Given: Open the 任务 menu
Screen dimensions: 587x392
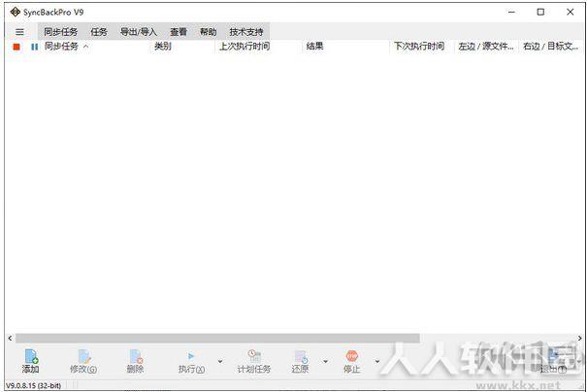Looking at the screenshot, I should click(99, 32).
